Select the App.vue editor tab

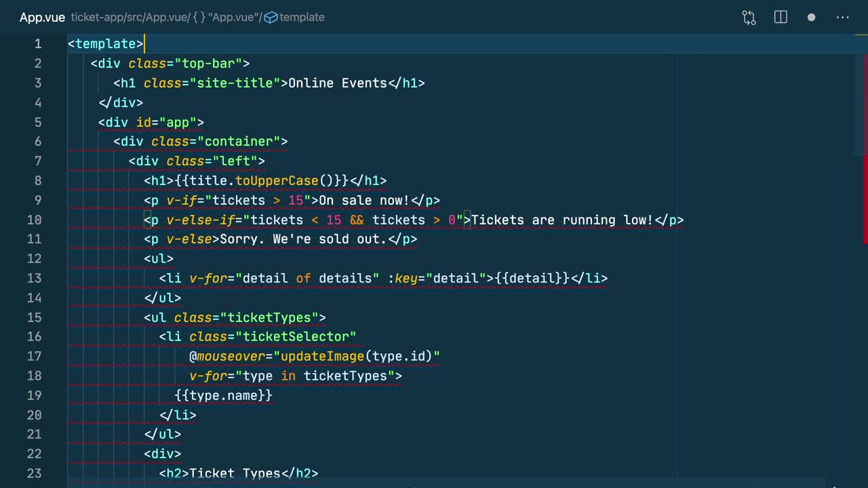pos(42,18)
